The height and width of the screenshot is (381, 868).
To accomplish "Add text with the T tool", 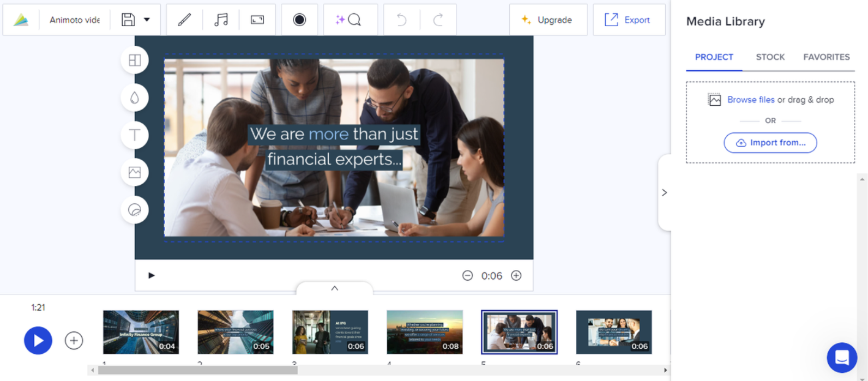I will click(x=135, y=135).
